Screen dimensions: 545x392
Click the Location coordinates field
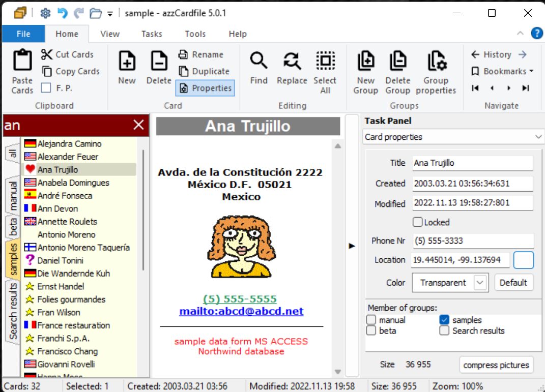pyautogui.click(x=460, y=260)
